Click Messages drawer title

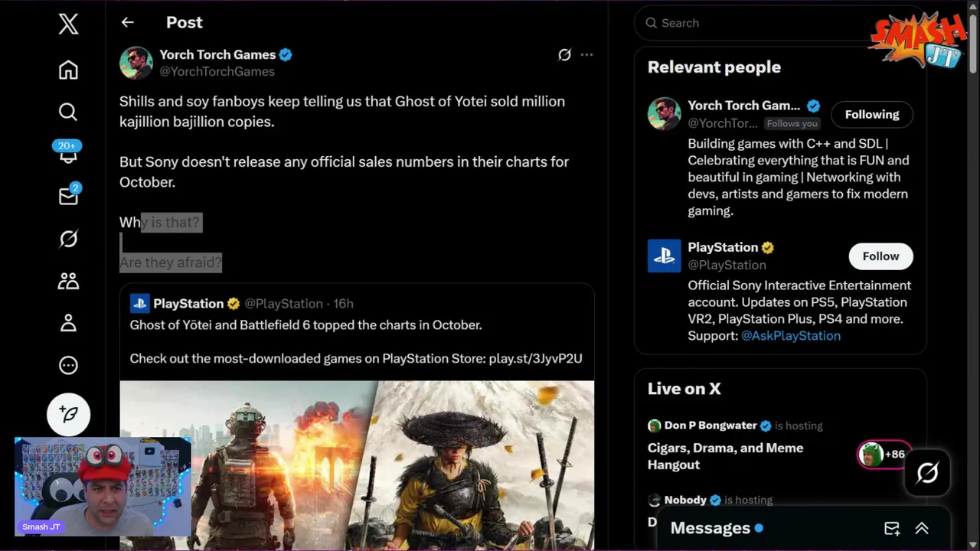tap(710, 528)
